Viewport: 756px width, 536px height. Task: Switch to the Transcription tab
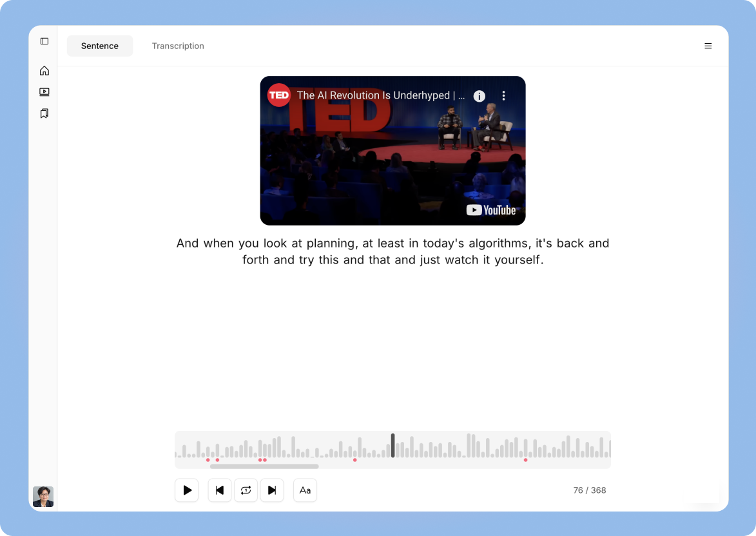point(178,46)
